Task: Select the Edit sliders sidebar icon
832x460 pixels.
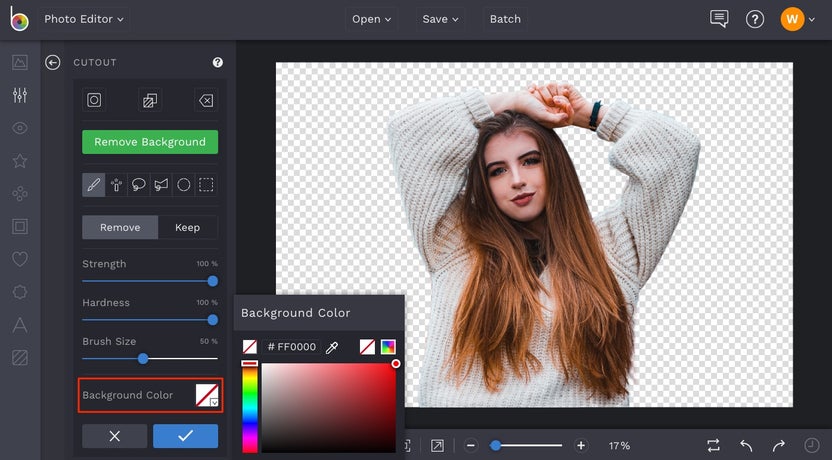Action: 20,95
